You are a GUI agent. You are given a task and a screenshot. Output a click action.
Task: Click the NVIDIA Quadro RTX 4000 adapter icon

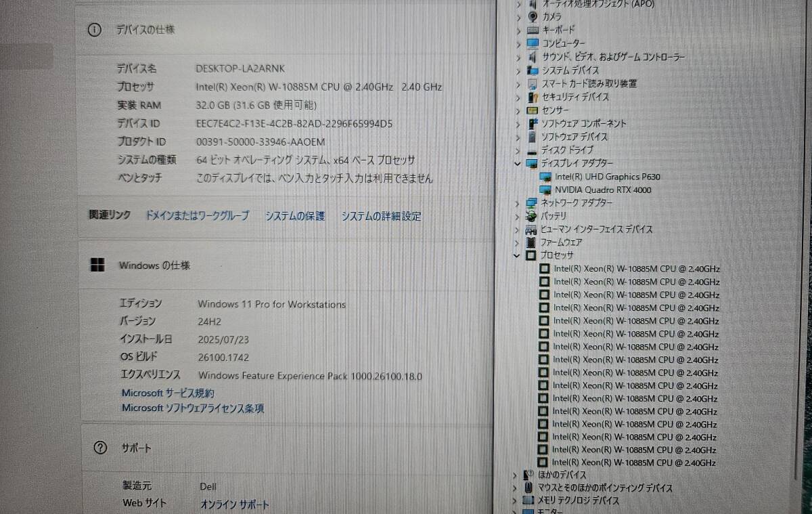coord(545,190)
